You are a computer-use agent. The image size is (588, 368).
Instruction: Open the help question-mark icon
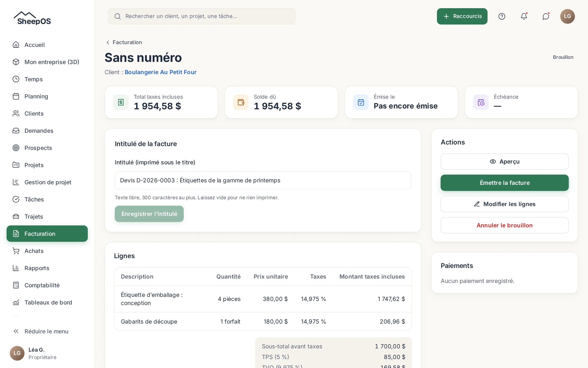pos(502,16)
